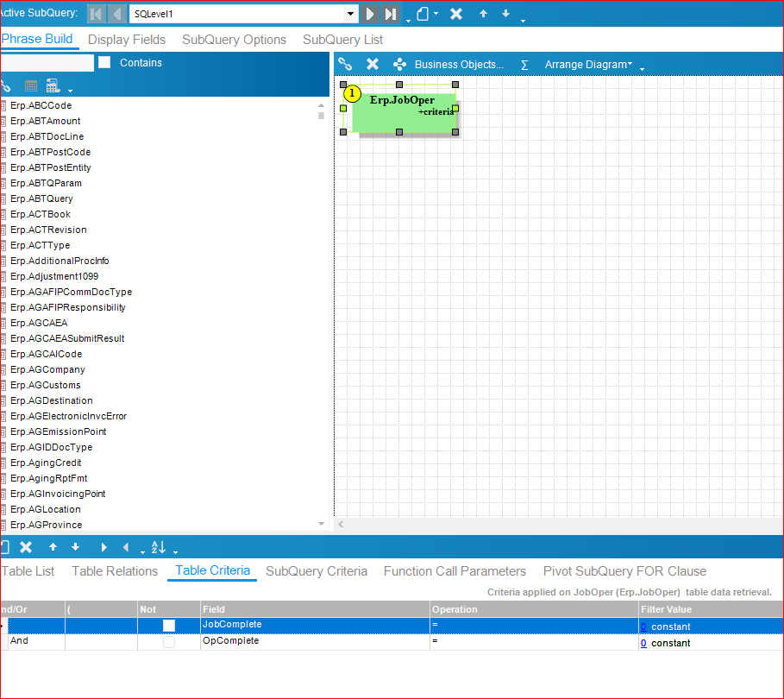Image resolution: width=784 pixels, height=699 pixels.
Task: Remove the selected table from diagram
Action: click(373, 64)
